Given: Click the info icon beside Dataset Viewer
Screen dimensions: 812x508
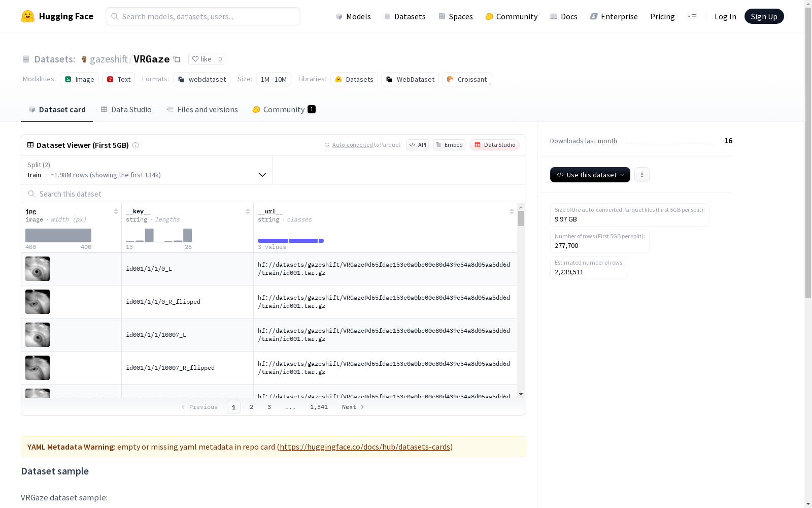Looking at the screenshot, I should tap(136, 145).
